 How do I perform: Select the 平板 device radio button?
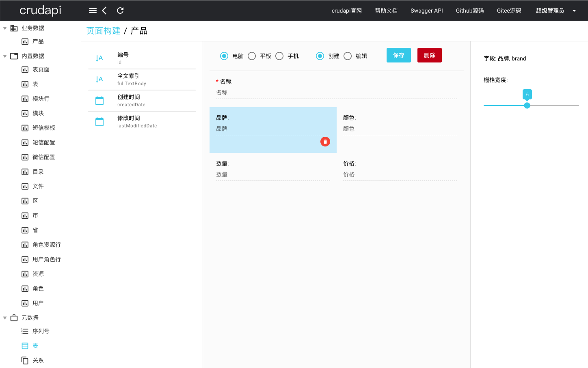coord(252,56)
